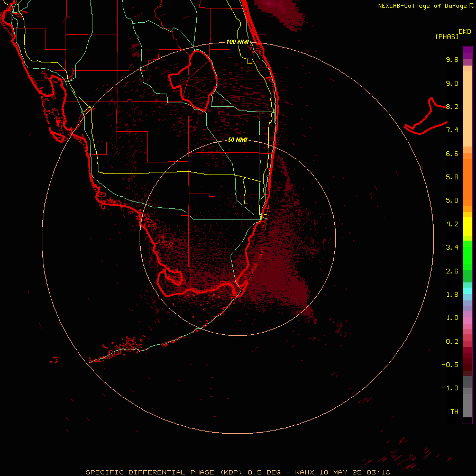The width and height of the screenshot is (476, 476).
Task: Pick the yellow band beside 4.2
Action: click(x=467, y=226)
